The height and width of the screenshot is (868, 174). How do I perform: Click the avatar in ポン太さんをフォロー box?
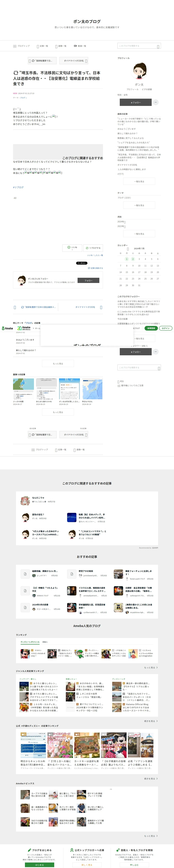point(22,280)
